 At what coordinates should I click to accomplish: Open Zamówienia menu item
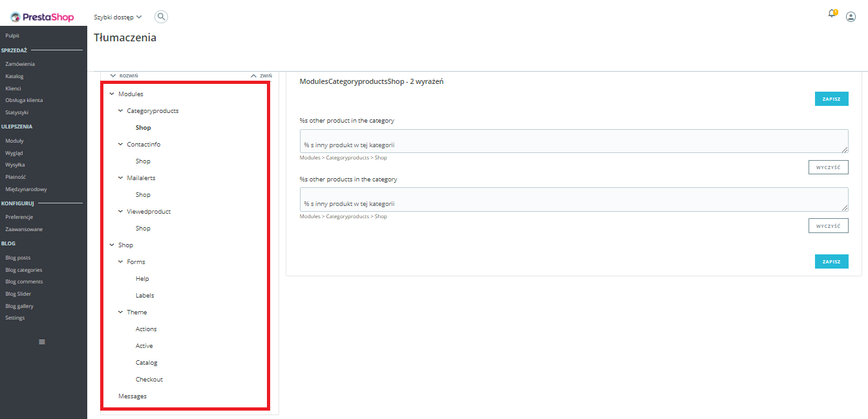tap(20, 64)
